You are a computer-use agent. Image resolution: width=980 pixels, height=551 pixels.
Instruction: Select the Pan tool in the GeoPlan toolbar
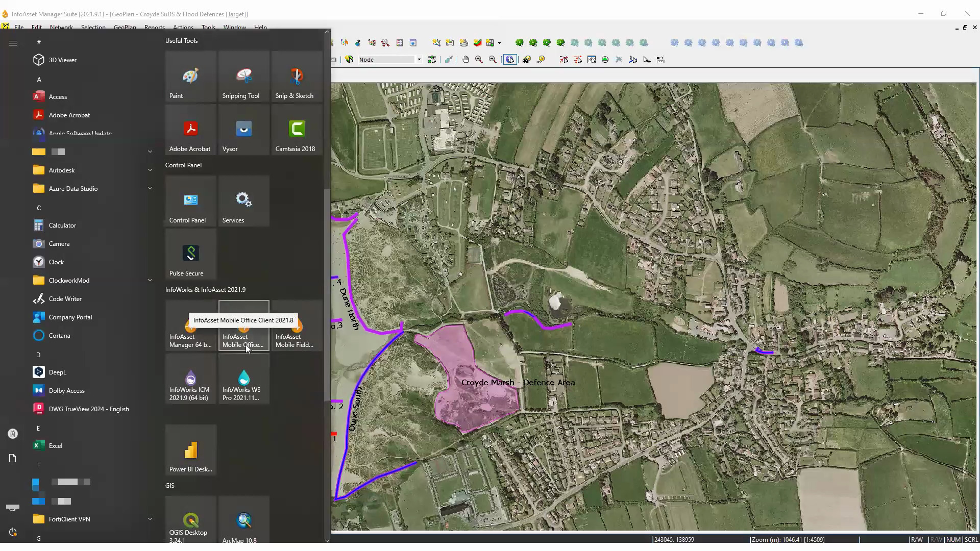click(465, 59)
